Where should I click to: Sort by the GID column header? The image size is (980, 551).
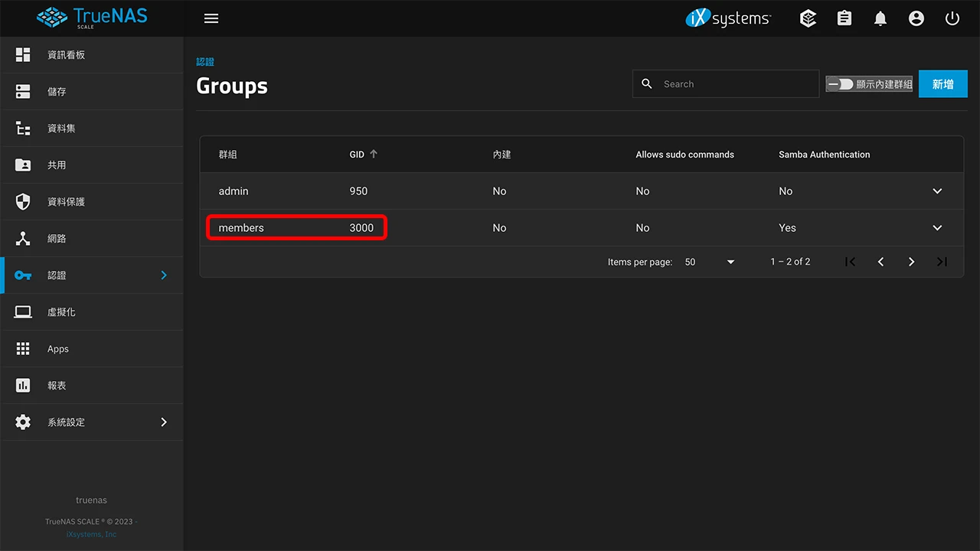(357, 155)
